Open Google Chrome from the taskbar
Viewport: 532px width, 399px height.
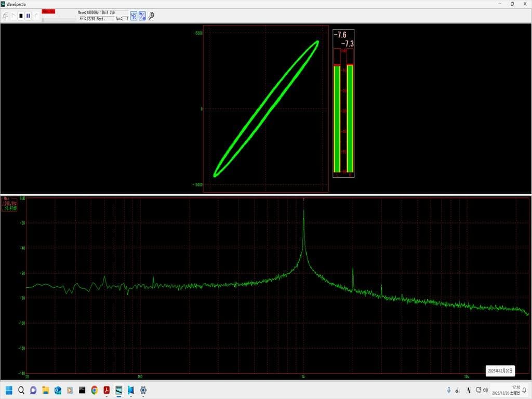(x=94, y=390)
